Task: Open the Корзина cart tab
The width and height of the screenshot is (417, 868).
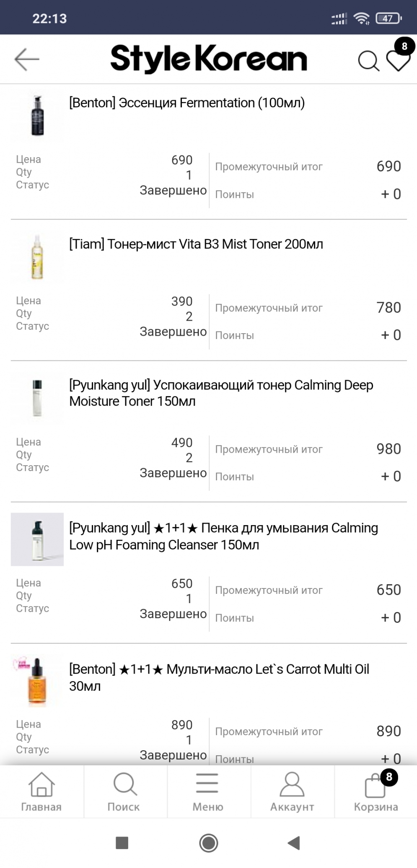Action: (x=376, y=792)
